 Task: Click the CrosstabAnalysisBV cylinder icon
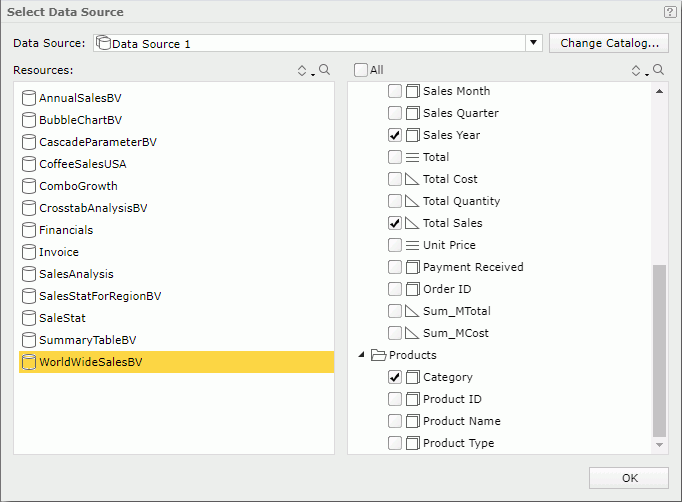click(29, 208)
